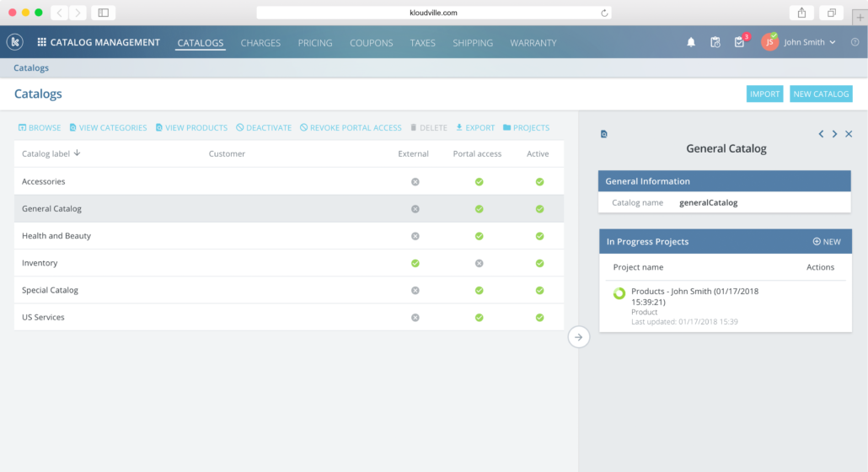Reload the kloudville.com page

pos(604,13)
